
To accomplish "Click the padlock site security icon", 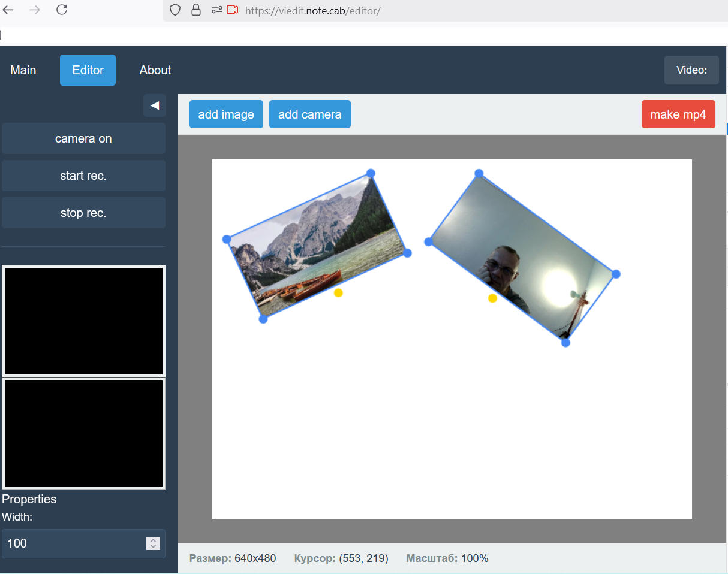I will tap(195, 10).
